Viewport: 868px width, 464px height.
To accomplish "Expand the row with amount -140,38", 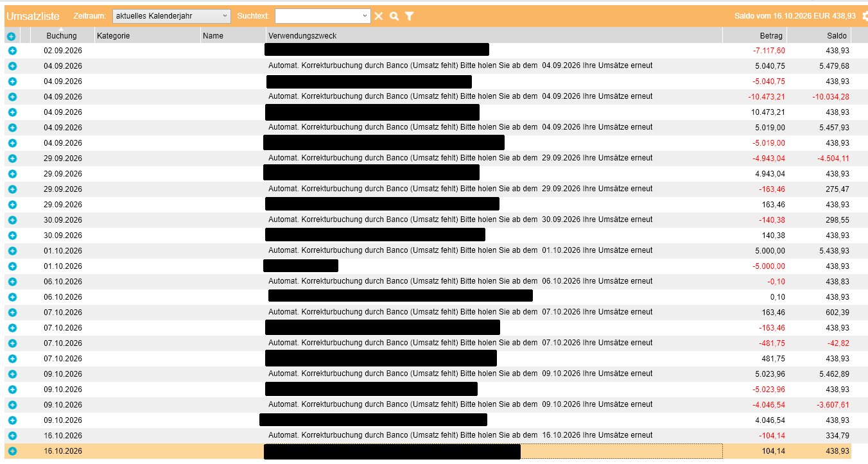I will coord(12,220).
